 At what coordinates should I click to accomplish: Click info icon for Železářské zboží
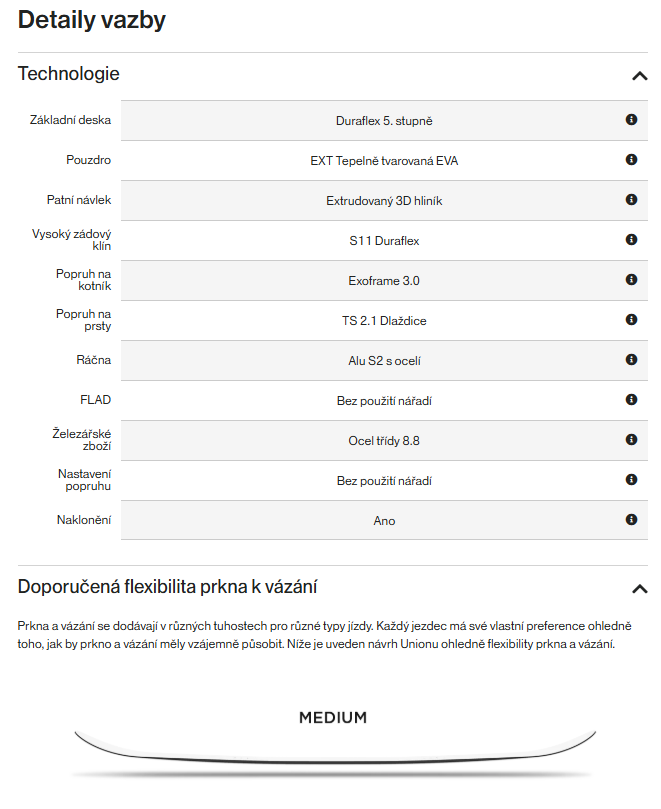pyautogui.click(x=631, y=440)
